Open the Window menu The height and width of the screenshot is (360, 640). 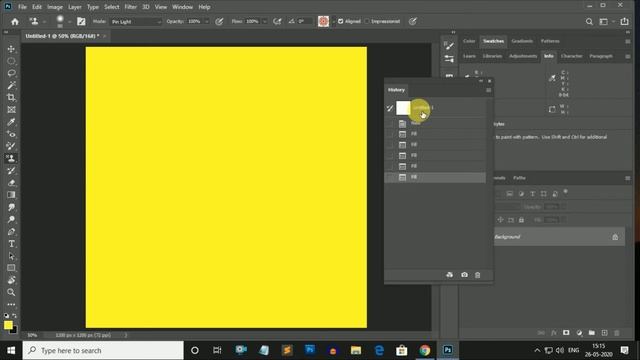(182, 7)
